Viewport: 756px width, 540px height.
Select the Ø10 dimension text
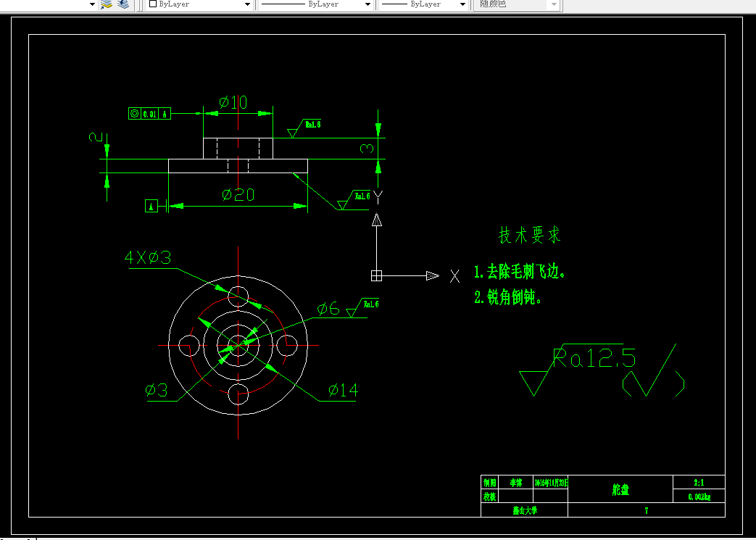[x=233, y=102]
